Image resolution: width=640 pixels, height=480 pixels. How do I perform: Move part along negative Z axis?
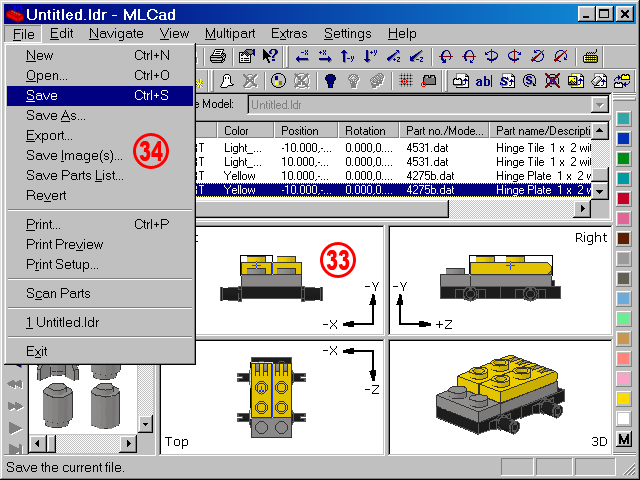[416, 56]
